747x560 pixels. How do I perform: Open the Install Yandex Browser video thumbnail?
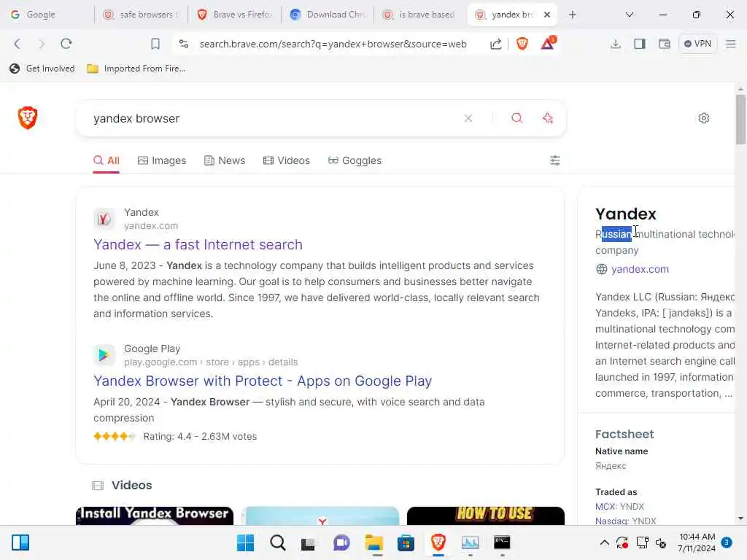(x=155, y=516)
